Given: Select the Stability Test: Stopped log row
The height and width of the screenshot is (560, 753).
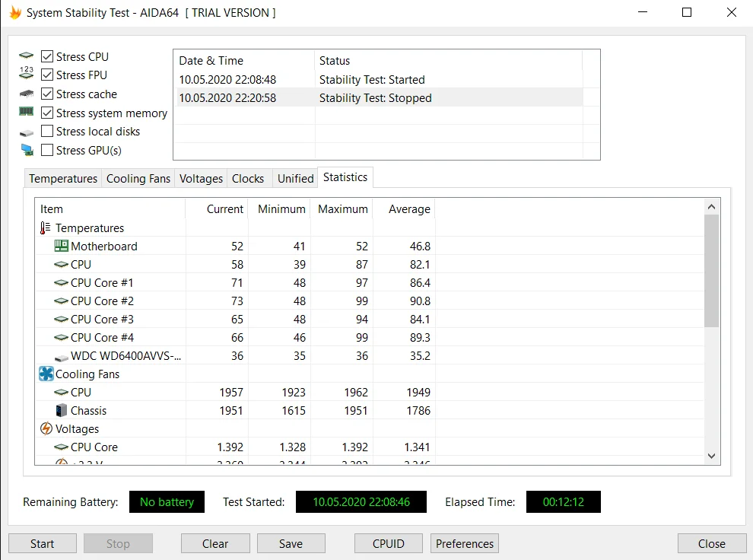Looking at the screenshot, I should (x=380, y=98).
